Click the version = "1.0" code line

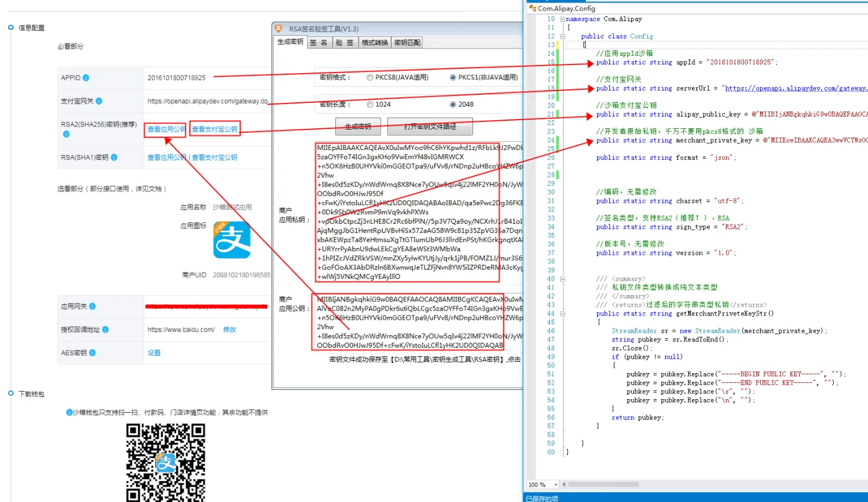point(666,253)
